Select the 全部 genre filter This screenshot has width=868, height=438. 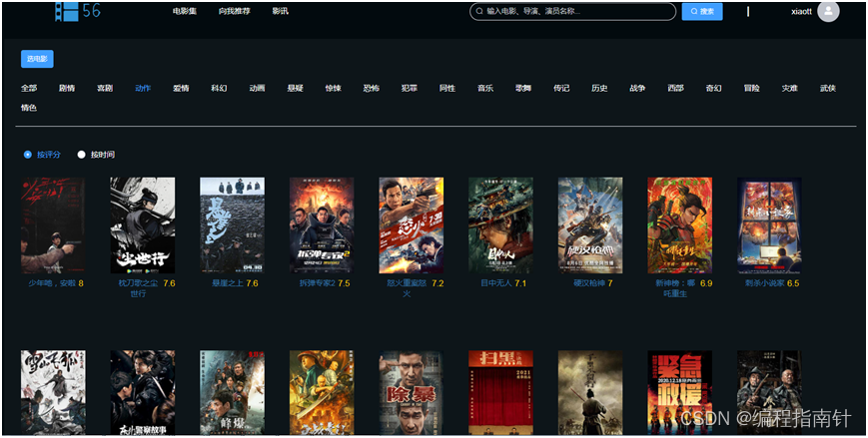[29, 88]
